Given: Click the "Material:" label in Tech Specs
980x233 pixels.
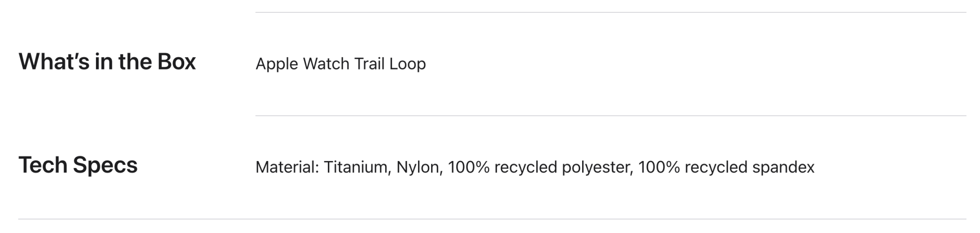Looking at the screenshot, I should [x=287, y=167].
